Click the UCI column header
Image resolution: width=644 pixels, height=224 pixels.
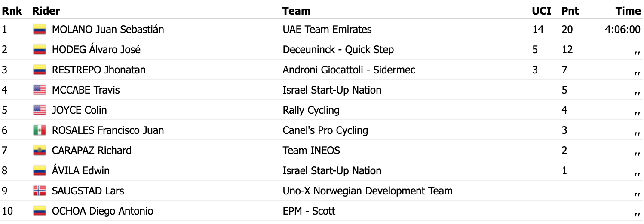click(x=541, y=11)
